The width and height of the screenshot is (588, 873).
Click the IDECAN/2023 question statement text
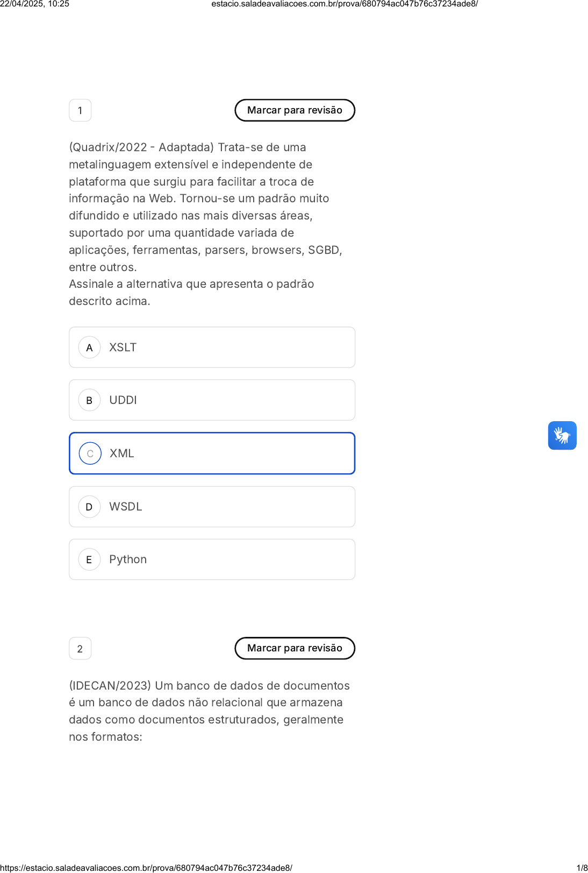tap(209, 711)
